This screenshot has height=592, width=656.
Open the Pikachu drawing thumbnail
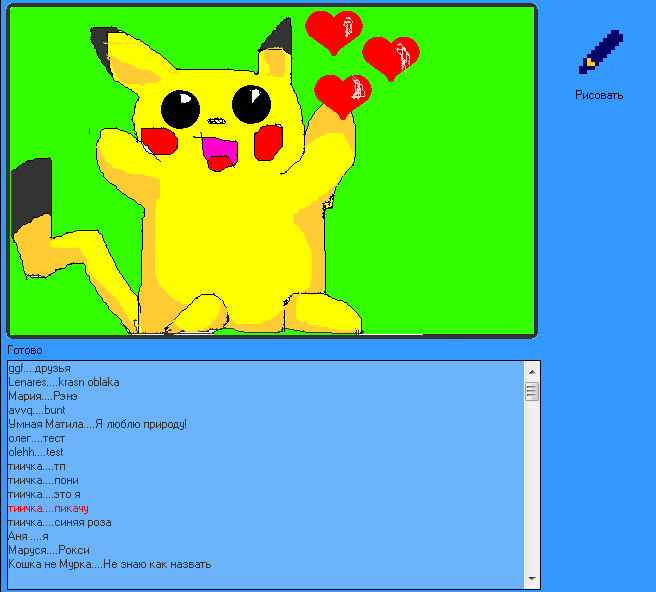(x=272, y=171)
